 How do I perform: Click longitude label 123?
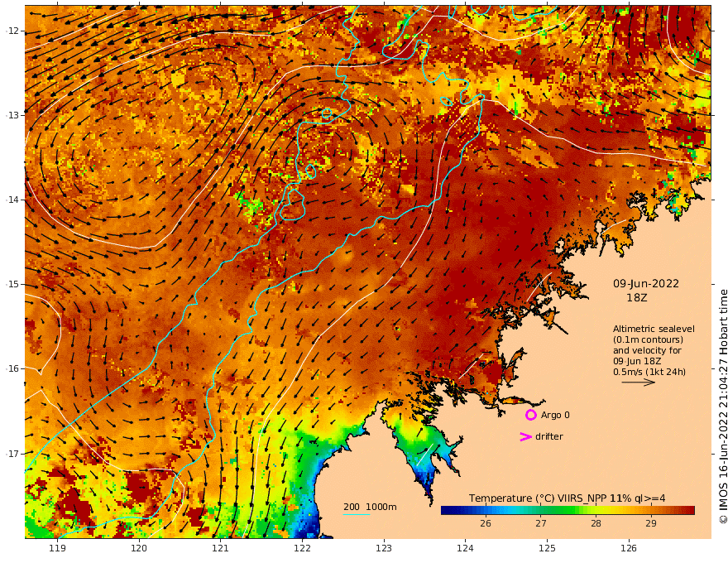pyautogui.click(x=384, y=548)
